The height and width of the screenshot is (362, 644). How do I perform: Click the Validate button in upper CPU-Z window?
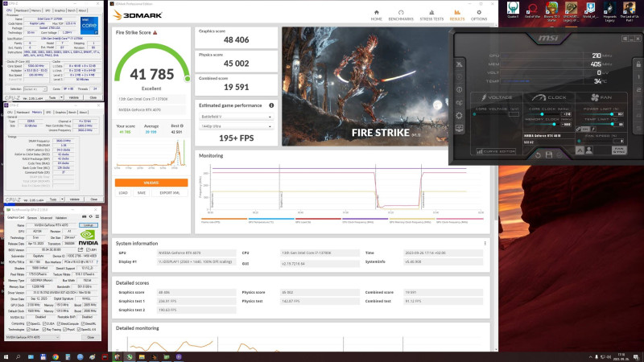(74, 97)
